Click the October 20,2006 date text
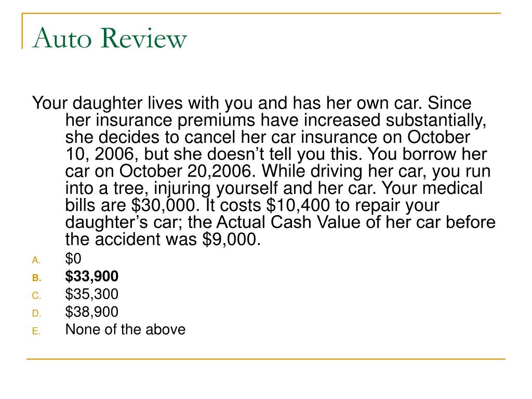This screenshot has width=532, height=399. [187, 171]
